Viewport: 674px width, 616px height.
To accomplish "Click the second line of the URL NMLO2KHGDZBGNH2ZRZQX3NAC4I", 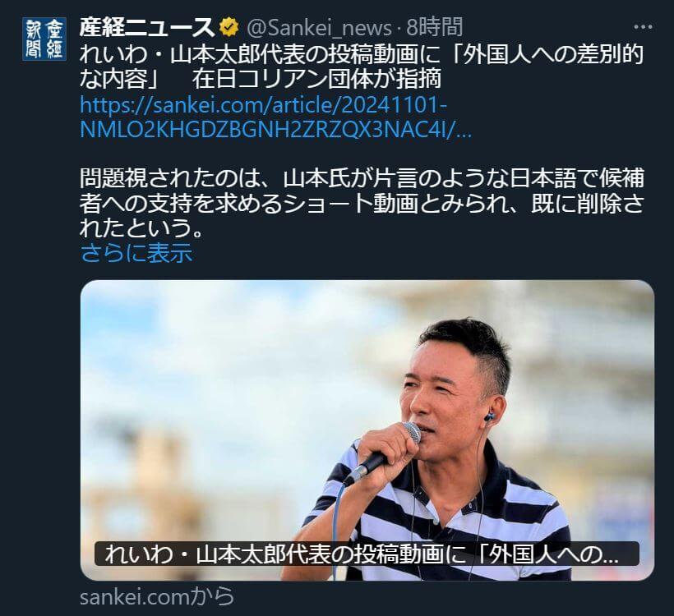I will [x=276, y=129].
